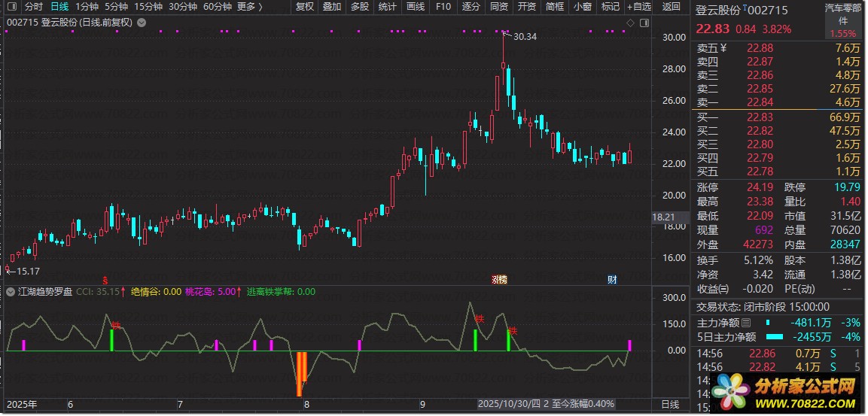Image resolution: width=868 pixels, height=416 pixels.
Task: Click the 跌停 price 19.79
Action: click(848, 187)
